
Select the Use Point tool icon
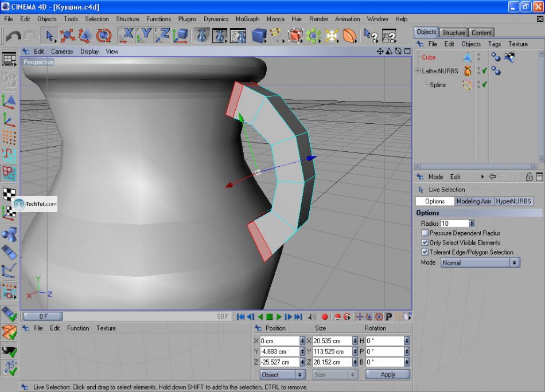point(9,138)
